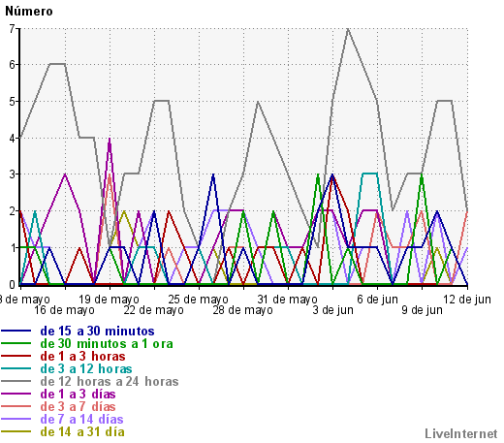Click the gray legend line swatch

pos(16,381)
